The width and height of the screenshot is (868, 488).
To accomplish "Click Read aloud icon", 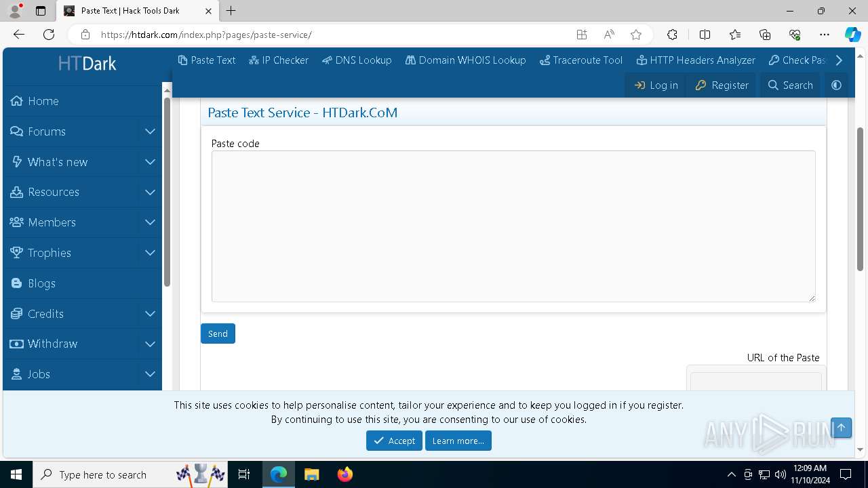I will point(609,35).
